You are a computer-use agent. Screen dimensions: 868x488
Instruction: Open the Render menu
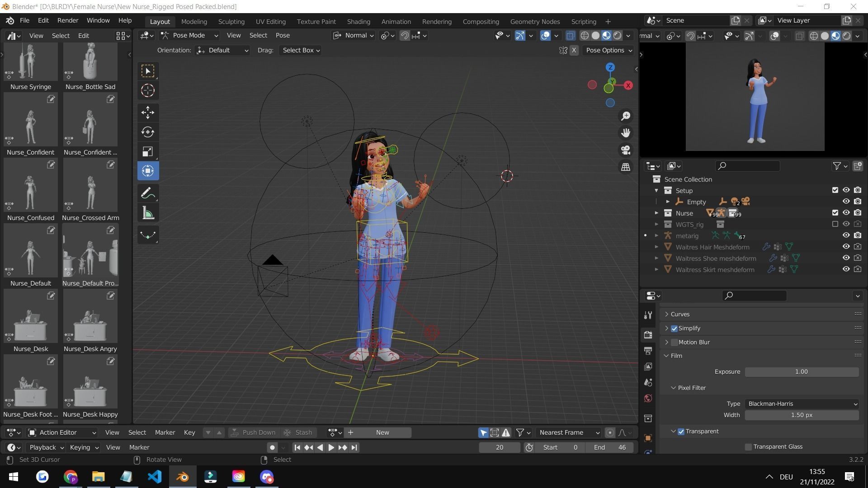pos(68,20)
